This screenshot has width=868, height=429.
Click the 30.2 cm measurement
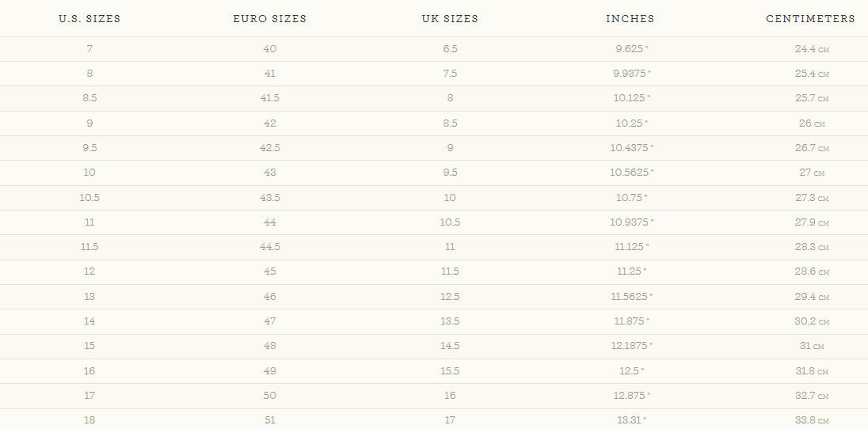coord(811,321)
